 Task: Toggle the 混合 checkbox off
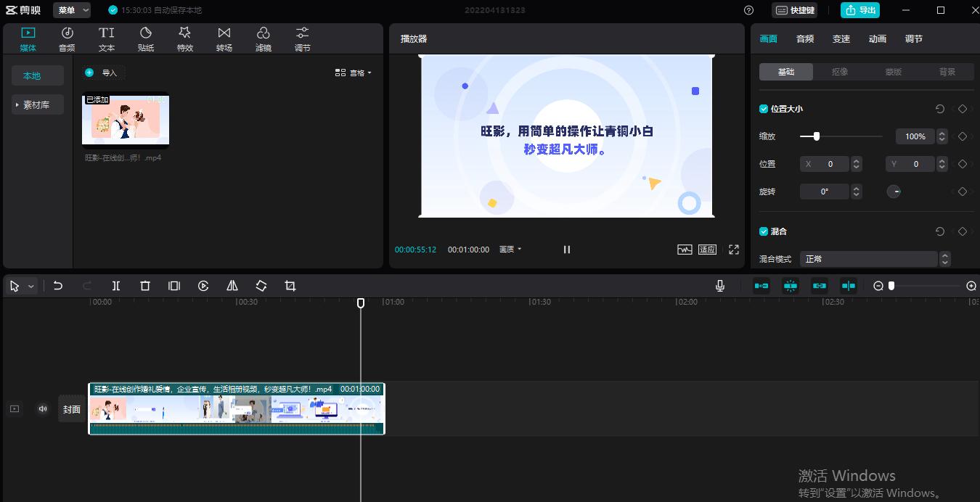coord(764,231)
